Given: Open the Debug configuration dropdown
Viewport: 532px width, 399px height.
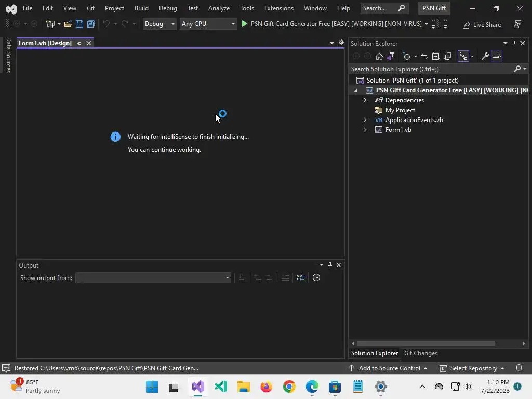Looking at the screenshot, I should (159, 24).
